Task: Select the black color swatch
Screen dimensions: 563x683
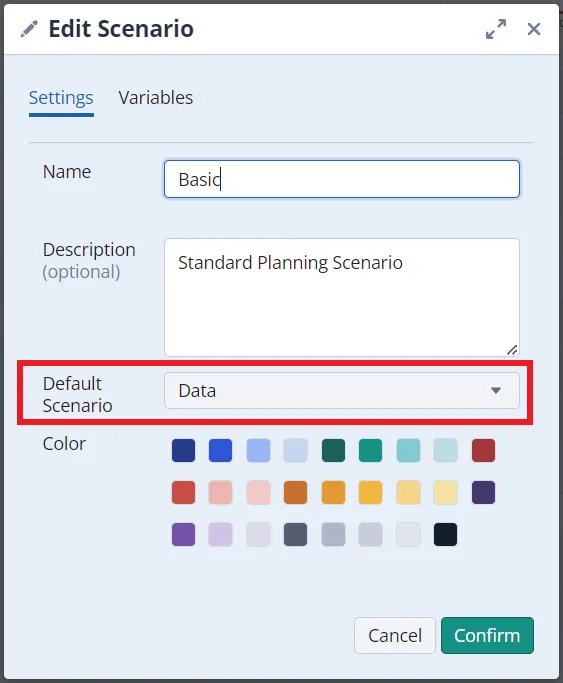Action: point(445,534)
